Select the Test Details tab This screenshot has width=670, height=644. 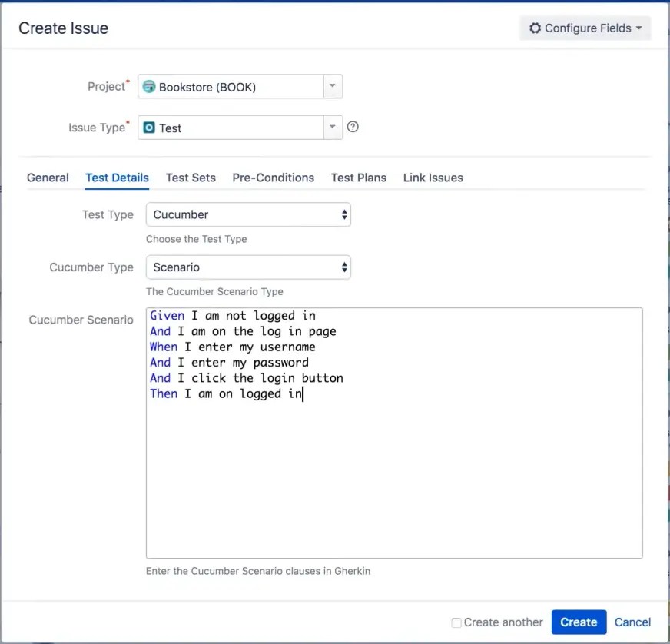[x=117, y=178]
